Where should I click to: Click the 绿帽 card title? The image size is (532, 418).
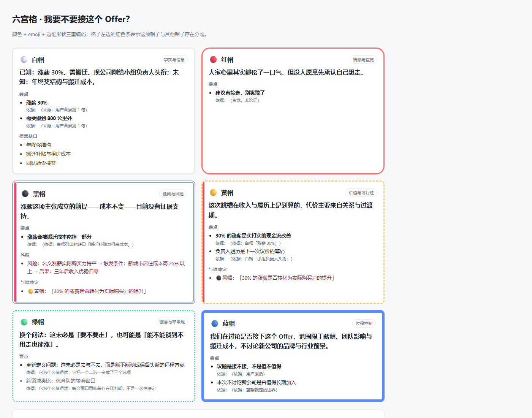(38, 322)
